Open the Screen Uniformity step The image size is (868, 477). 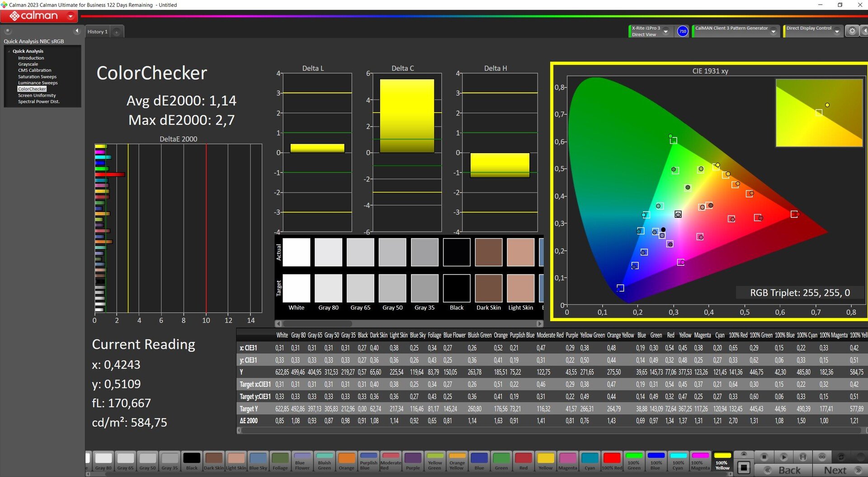37,95
